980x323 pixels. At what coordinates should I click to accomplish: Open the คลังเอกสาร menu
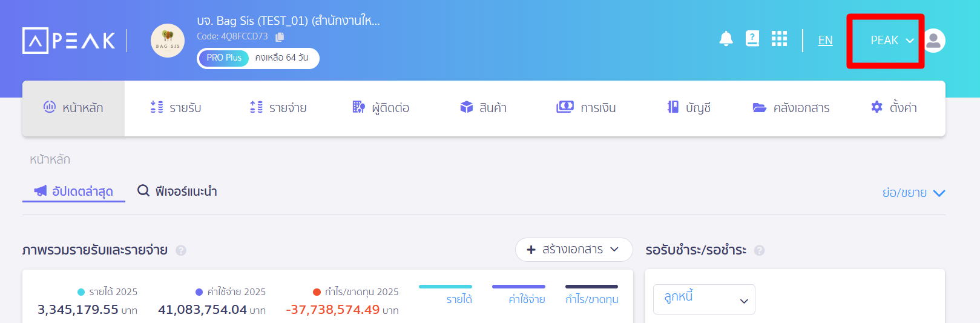791,108
